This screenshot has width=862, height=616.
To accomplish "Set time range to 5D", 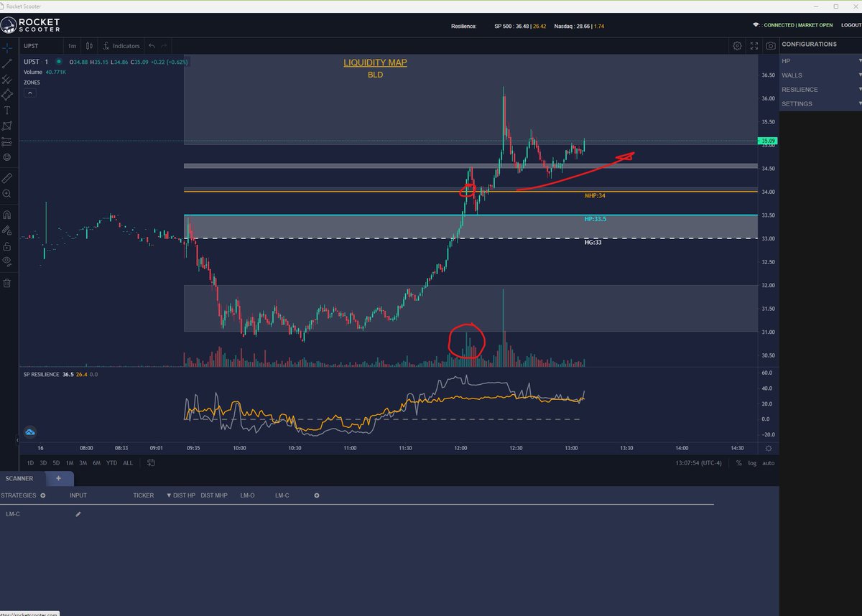I will click(56, 463).
